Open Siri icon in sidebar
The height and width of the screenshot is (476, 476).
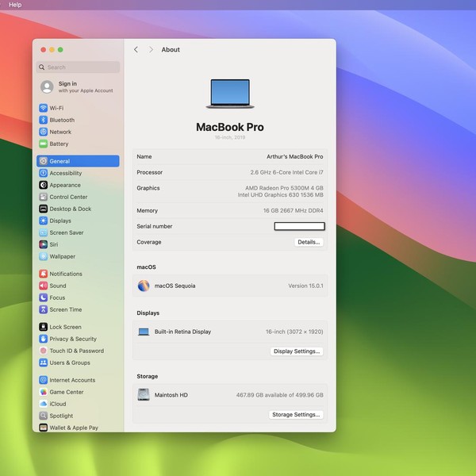(43, 244)
